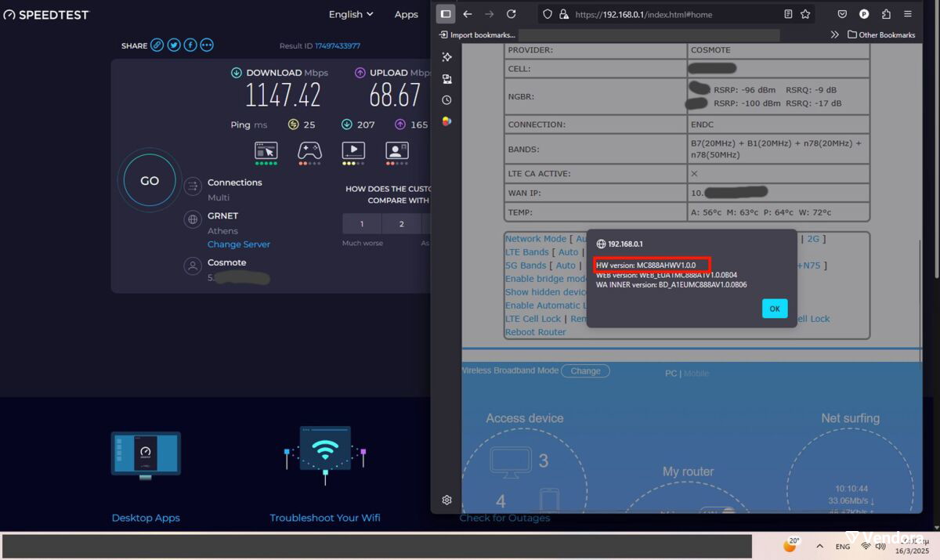Click the Speedtest logo
The width and height of the screenshot is (940, 560).
click(x=46, y=14)
